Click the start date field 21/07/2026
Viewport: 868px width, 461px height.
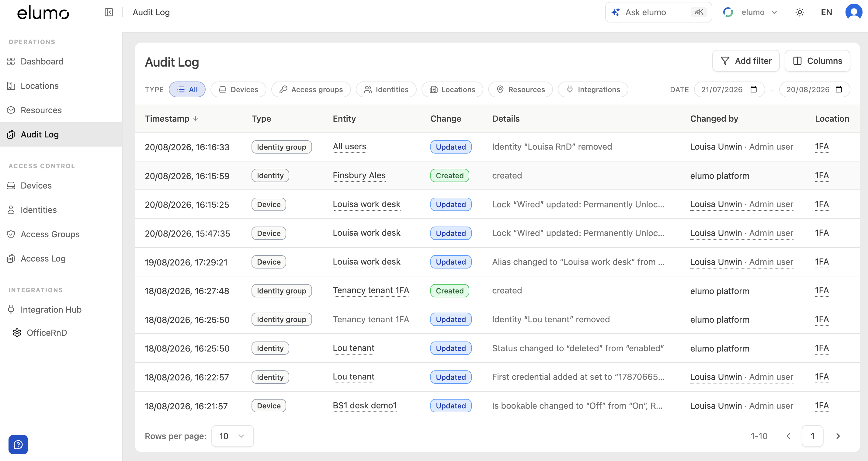pyautogui.click(x=729, y=89)
